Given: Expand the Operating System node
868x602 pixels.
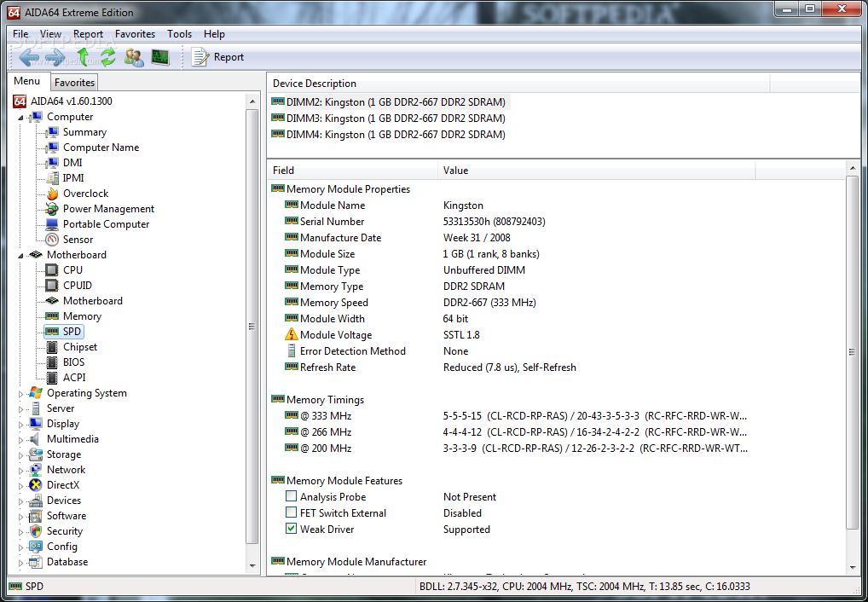Looking at the screenshot, I should click(21, 394).
